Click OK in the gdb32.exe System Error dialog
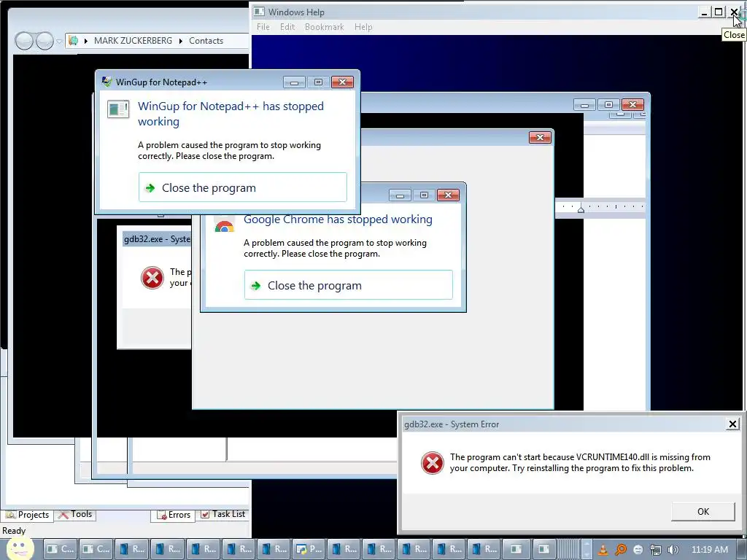747x560 pixels. click(x=703, y=511)
